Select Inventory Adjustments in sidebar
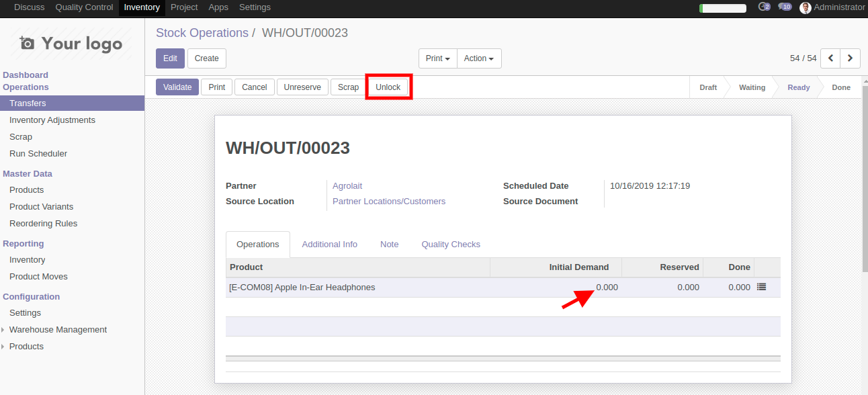 coord(52,120)
